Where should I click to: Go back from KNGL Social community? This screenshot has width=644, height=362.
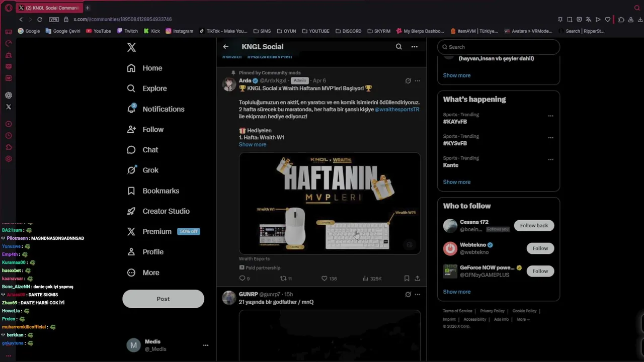[225, 47]
